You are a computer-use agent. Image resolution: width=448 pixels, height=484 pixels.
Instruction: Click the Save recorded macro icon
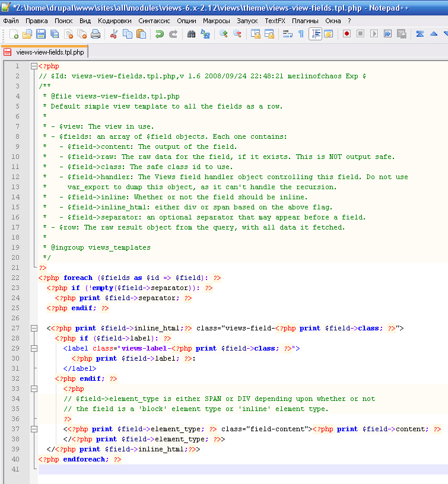coord(401,34)
